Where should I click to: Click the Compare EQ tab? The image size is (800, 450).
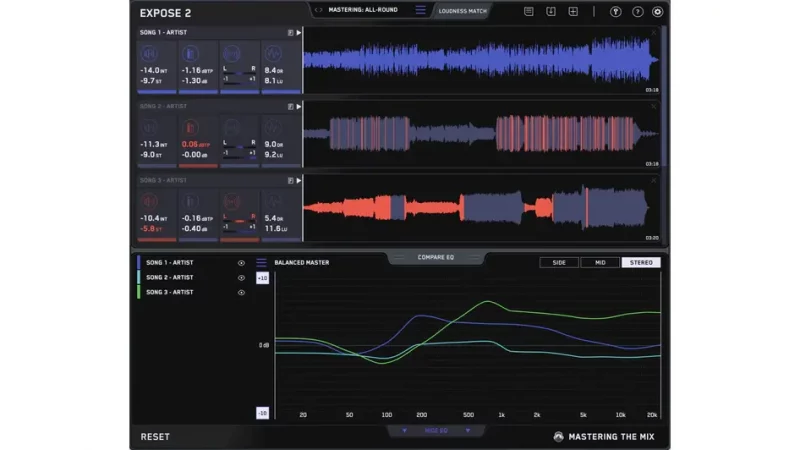click(x=436, y=258)
